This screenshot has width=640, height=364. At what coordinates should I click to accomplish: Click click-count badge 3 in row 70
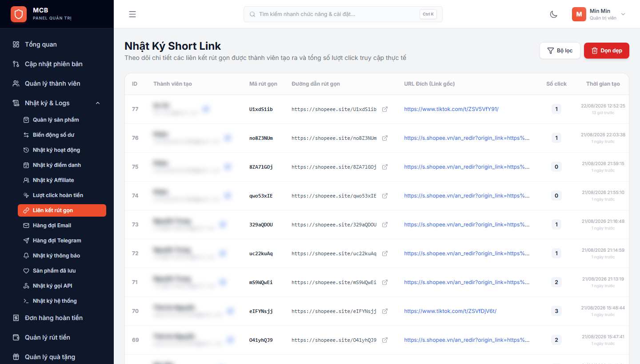click(556, 311)
